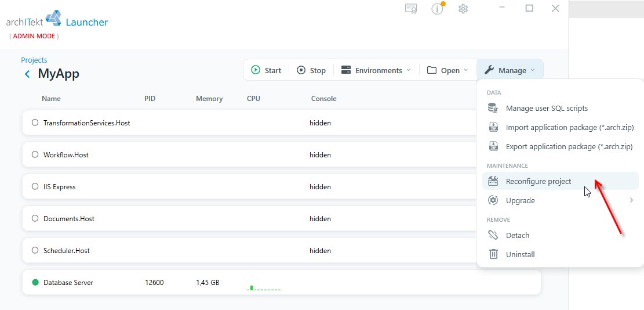This screenshot has width=644, height=310.
Task: Select Documents.Host status circle
Action: click(35, 218)
